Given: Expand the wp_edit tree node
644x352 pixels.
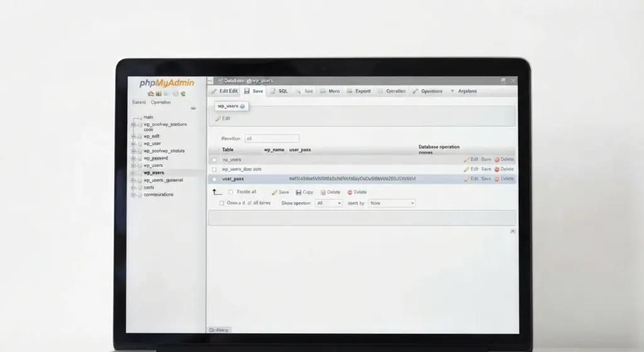Looking at the screenshot, I should click(133, 136).
